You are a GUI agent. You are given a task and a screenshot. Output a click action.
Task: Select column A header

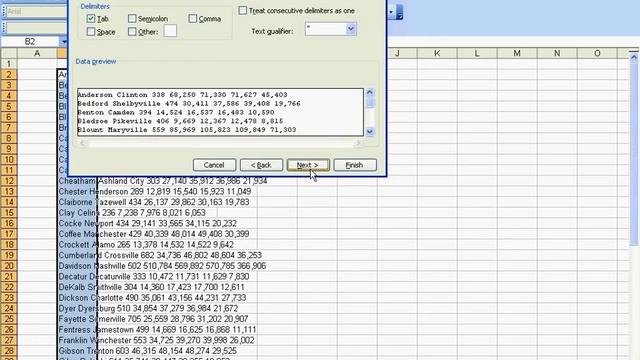[x=37, y=53]
